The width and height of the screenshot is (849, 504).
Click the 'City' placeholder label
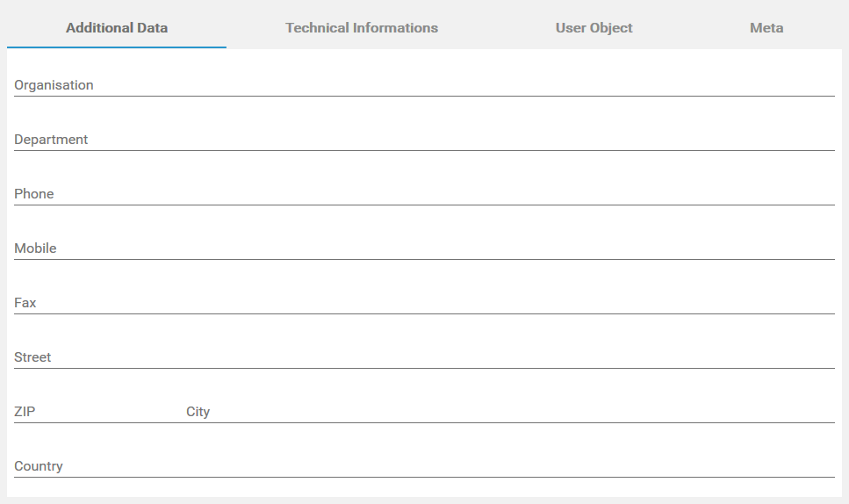coord(198,412)
